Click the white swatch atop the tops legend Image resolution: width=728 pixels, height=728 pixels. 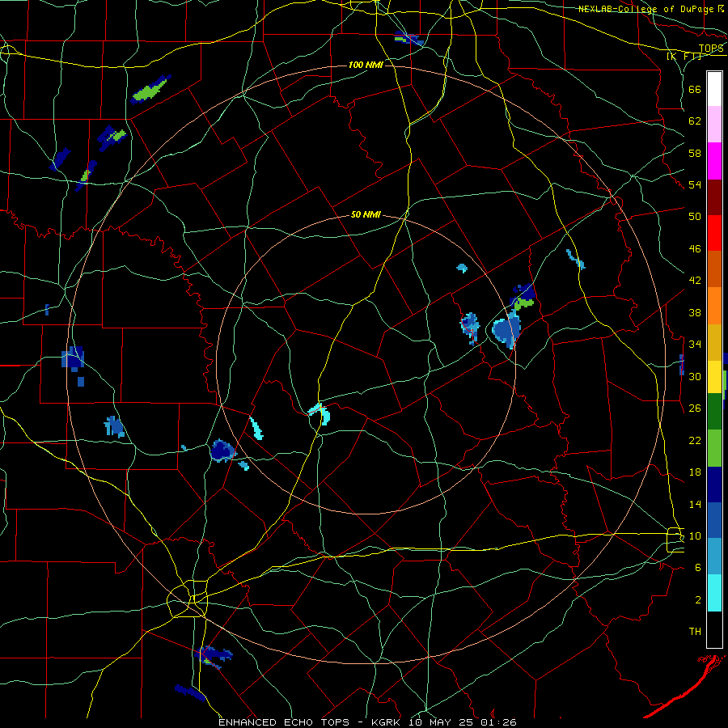pos(714,89)
